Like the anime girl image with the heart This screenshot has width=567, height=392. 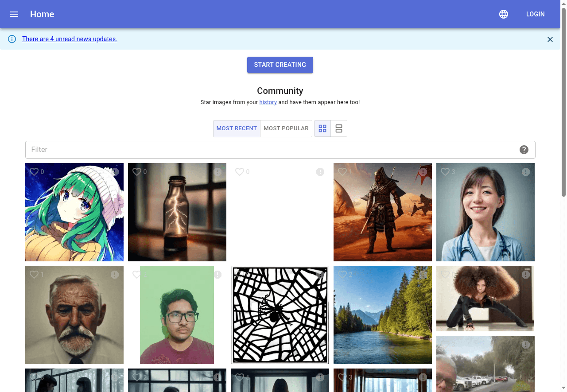coord(34,172)
